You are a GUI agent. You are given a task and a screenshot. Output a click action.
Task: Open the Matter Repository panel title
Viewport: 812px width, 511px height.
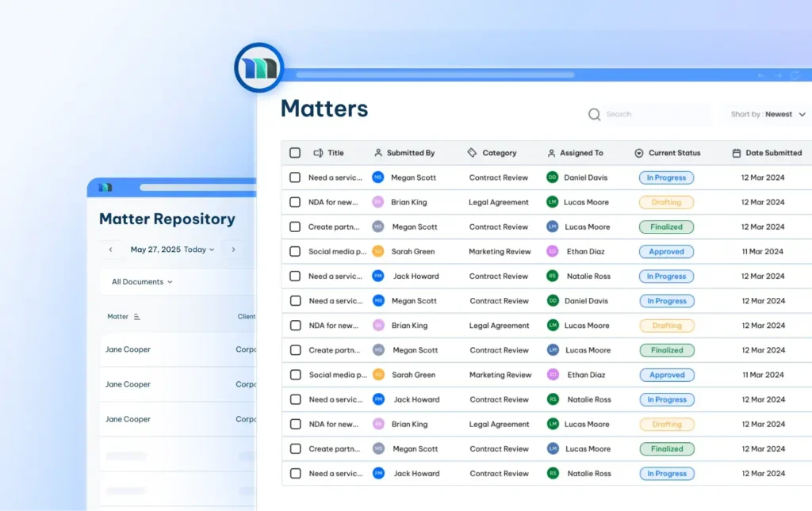[167, 219]
